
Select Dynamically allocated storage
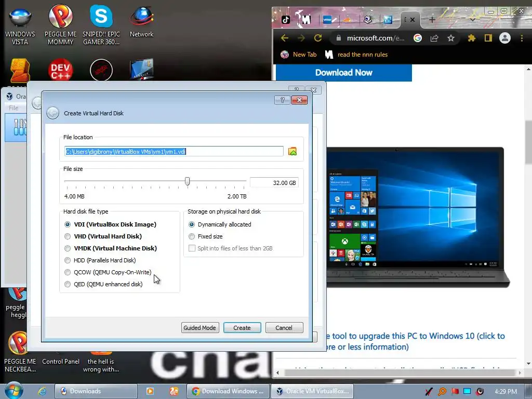coord(192,224)
